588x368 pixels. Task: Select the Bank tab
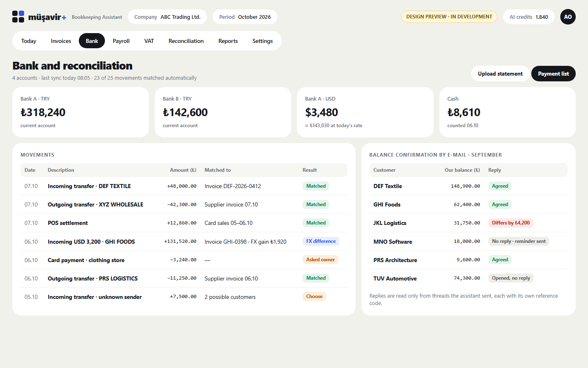click(92, 41)
